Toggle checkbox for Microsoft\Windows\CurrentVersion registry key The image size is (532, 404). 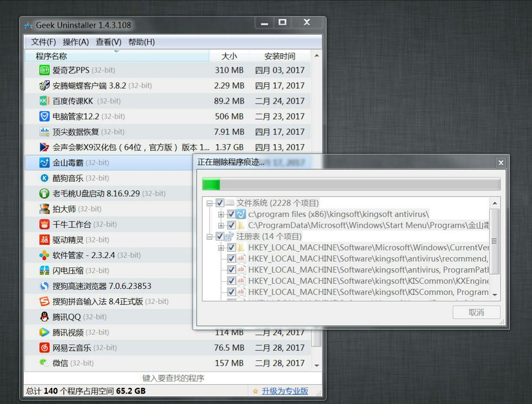[x=231, y=247]
